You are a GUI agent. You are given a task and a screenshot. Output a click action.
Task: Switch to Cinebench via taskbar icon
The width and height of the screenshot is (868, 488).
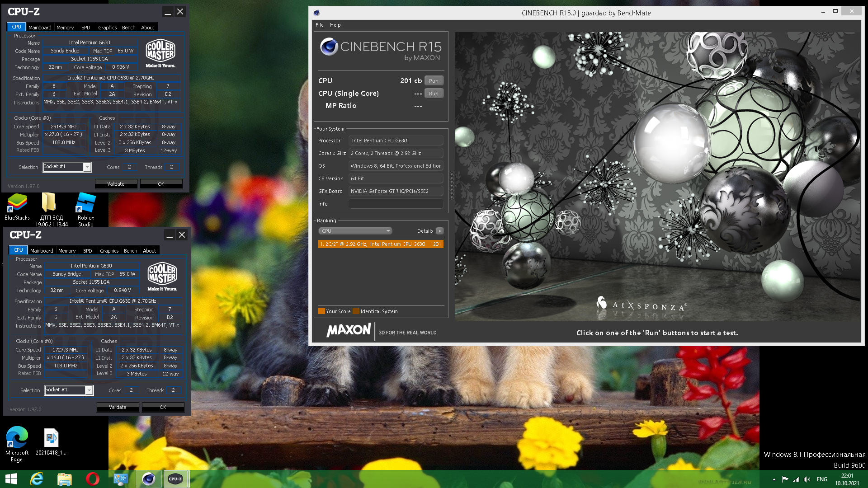(149, 479)
